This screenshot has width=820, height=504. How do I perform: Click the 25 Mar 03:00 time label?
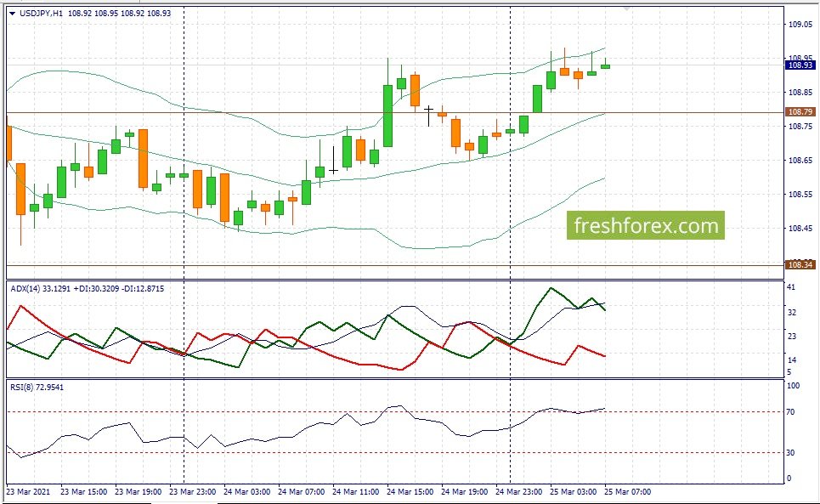coord(574,492)
